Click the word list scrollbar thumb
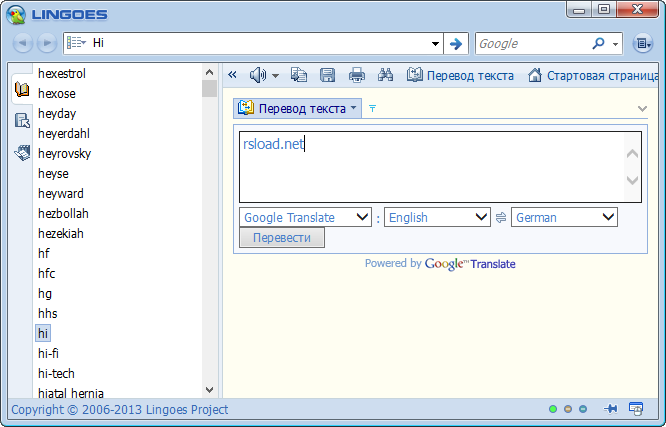Image resolution: width=666 pixels, height=427 pixels. [209, 88]
